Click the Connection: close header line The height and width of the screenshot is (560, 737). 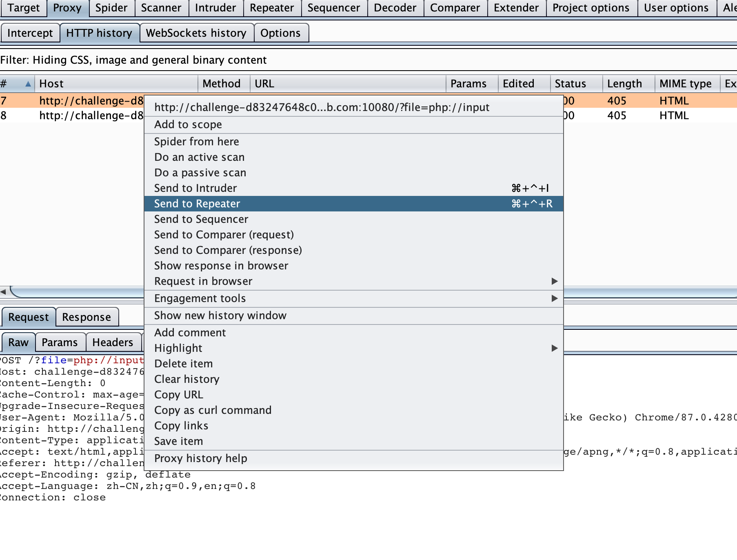click(x=53, y=498)
